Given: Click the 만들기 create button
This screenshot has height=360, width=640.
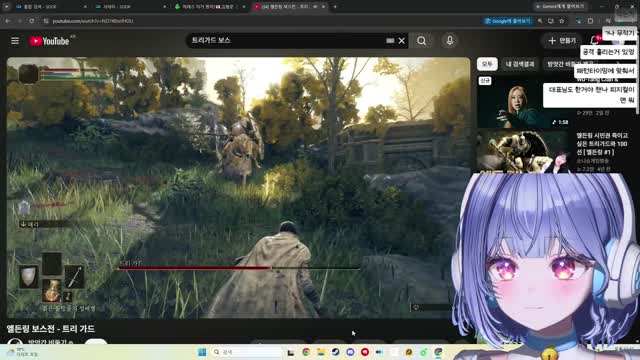Looking at the screenshot, I should (x=562, y=40).
